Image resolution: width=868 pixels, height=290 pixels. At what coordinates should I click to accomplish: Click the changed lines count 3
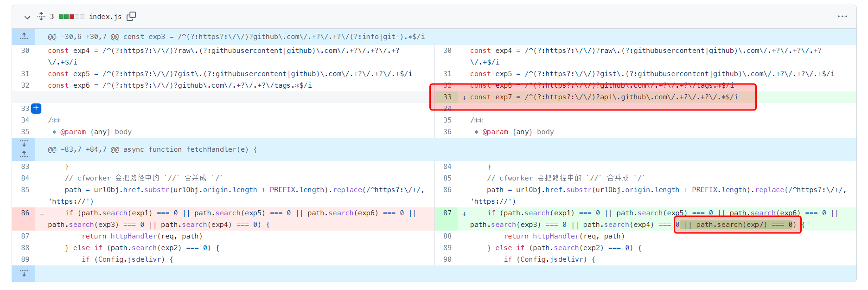52,17
